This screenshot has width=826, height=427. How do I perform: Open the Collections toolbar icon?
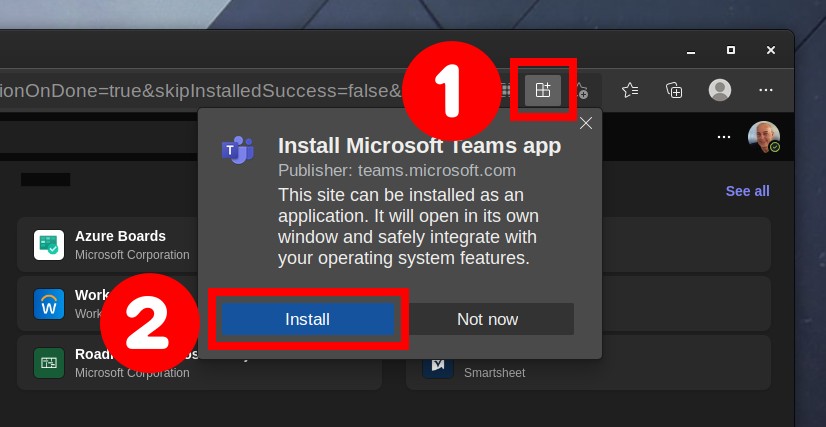tap(674, 91)
